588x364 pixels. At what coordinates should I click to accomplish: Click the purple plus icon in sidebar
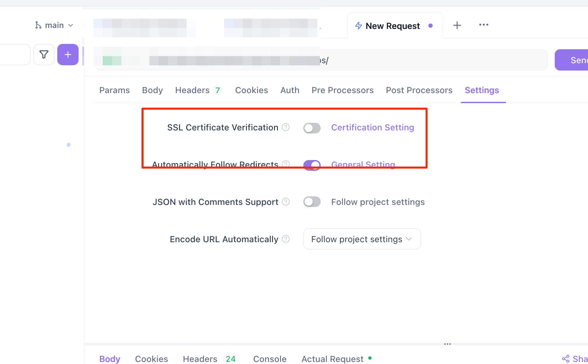pyautogui.click(x=68, y=55)
